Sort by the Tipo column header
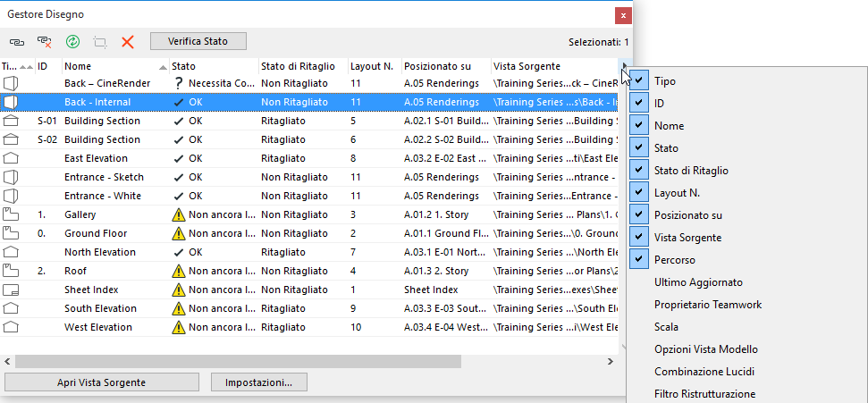Viewport: 868px width, 403px height. 18,66
